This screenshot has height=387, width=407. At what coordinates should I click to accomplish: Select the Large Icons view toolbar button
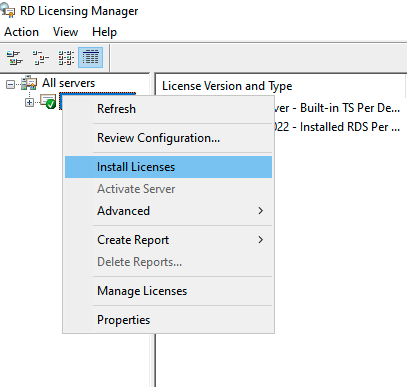click(15, 58)
